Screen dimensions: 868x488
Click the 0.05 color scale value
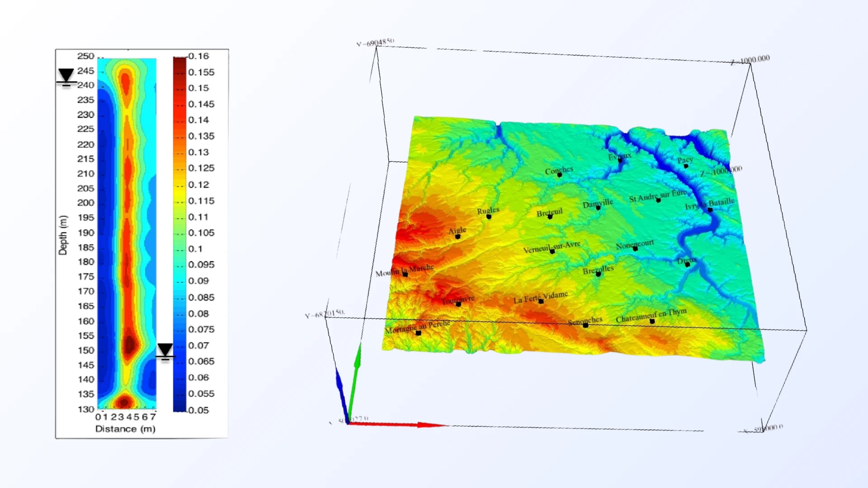[x=198, y=410]
